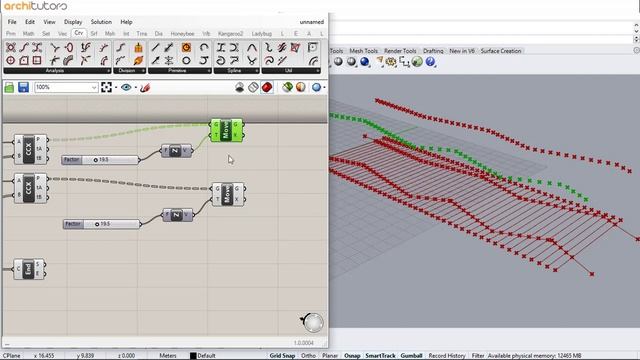
Task: Enable the red shaded preview mode
Action: (267, 87)
